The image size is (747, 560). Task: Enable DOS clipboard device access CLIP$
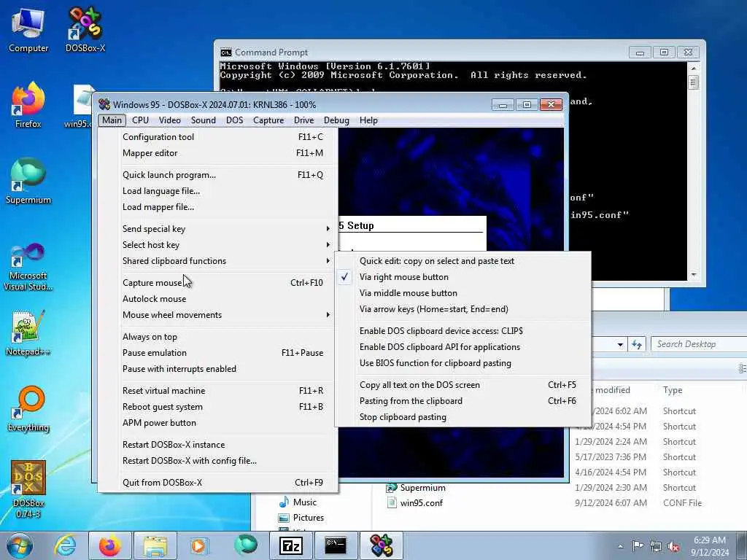click(x=462, y=331)
